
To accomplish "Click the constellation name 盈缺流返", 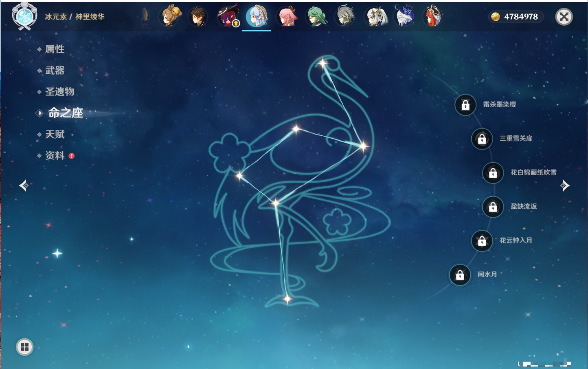I will (524, 206).
